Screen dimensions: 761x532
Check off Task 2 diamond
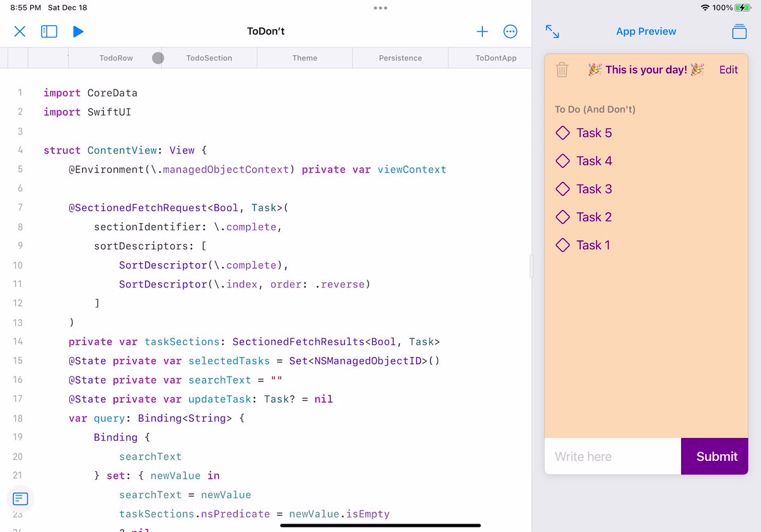click(563, 217)
